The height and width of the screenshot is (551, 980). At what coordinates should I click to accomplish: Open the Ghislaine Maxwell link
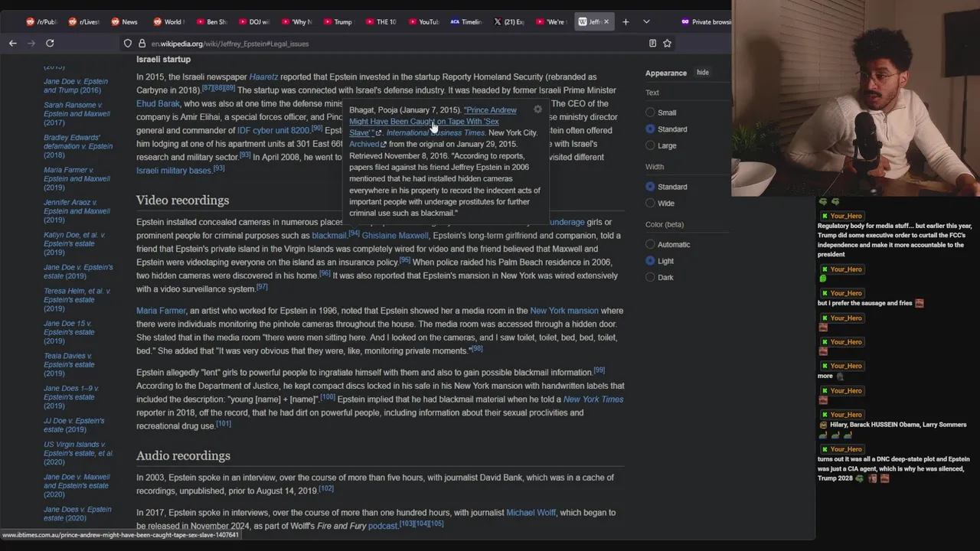pos(395,236)
